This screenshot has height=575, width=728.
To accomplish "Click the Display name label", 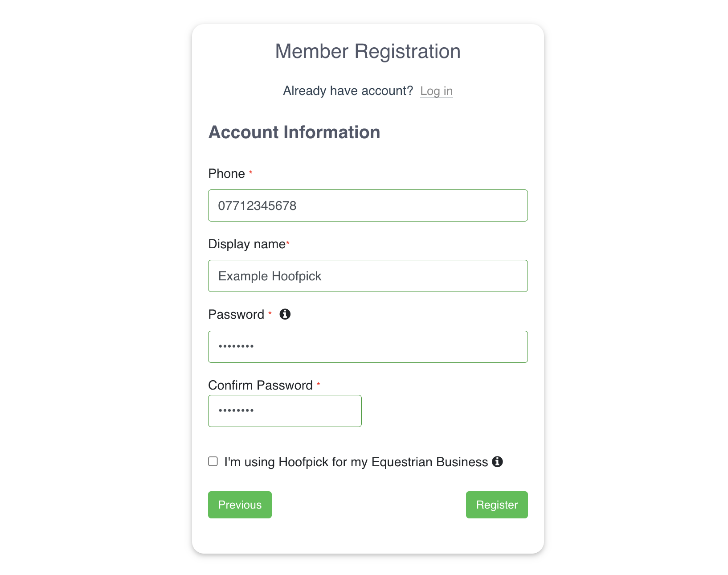I will coord(247,244).
